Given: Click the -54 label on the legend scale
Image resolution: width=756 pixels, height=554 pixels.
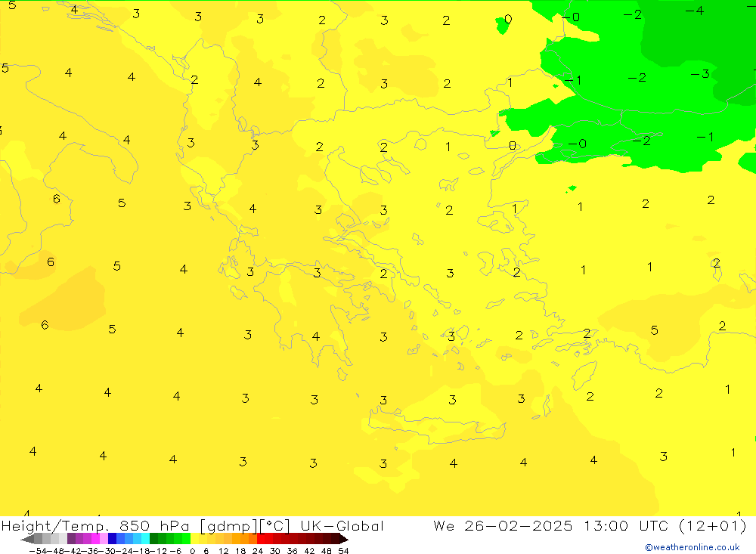Looking at the screenshot, I should point(39,551).
